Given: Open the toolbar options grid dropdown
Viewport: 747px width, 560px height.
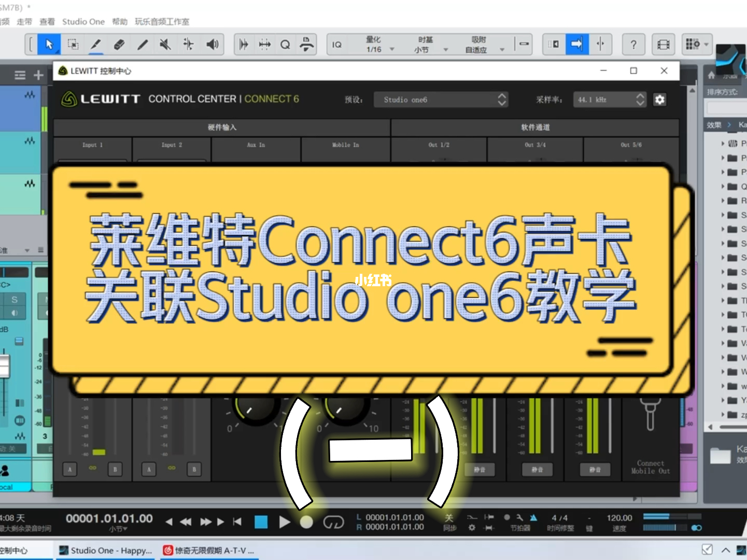Looking at the screenshot, I should pyautogui.click(x=697, y=45).
